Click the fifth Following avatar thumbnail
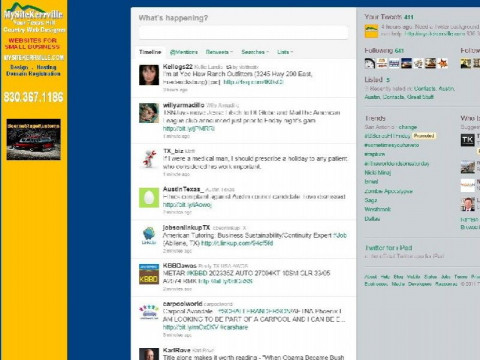 pos(418,63)
